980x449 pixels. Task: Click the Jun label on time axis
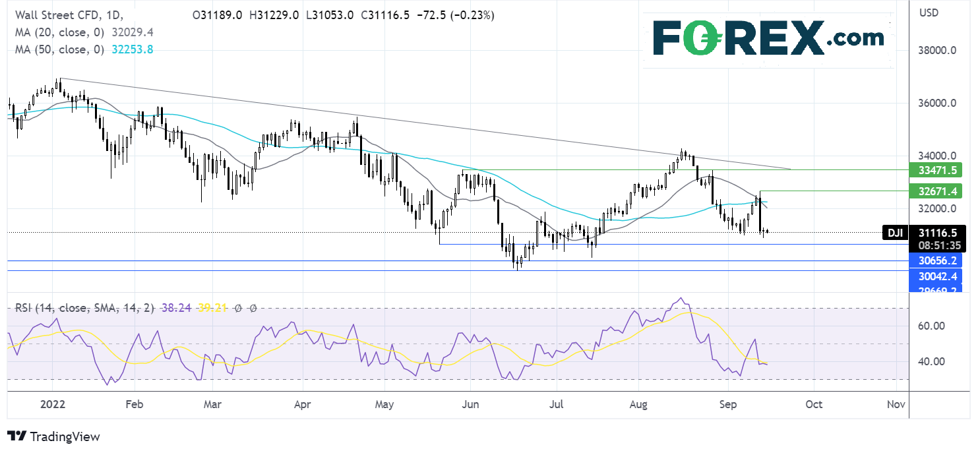(x=471, y=404)
